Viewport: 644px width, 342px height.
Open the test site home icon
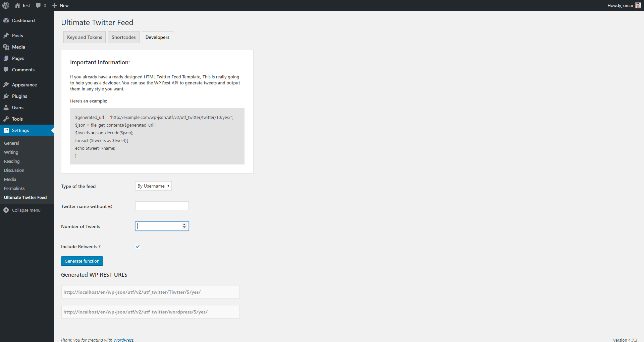coord(17,5)
